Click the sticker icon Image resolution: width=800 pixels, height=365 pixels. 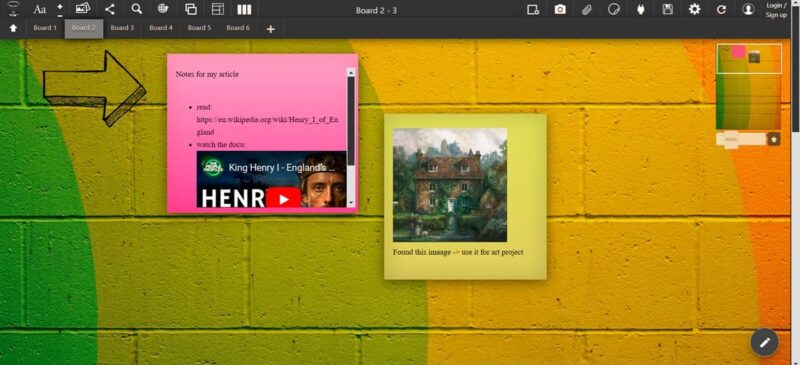(614, 9)
